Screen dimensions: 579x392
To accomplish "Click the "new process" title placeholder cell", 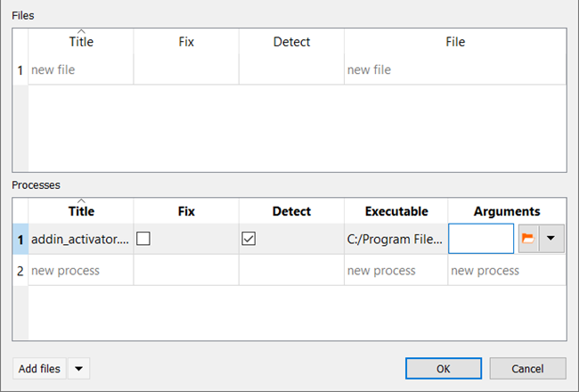I will tap(80, 270).
